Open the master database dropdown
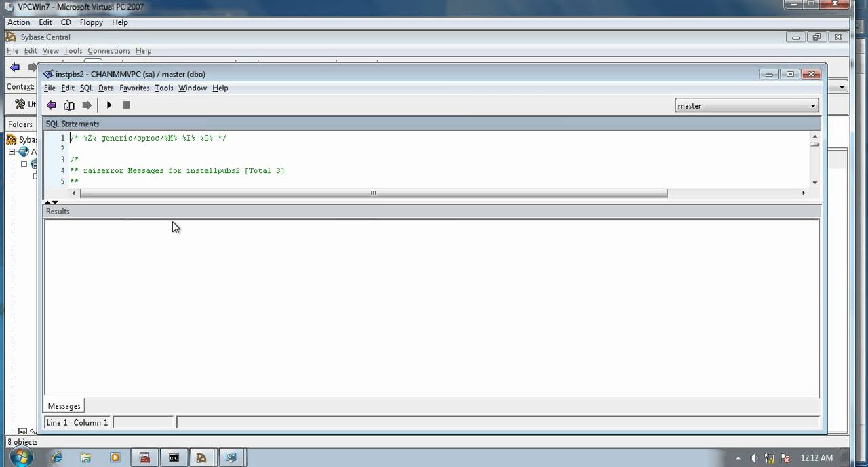This screenshot has height=467, width=868. 747,106
